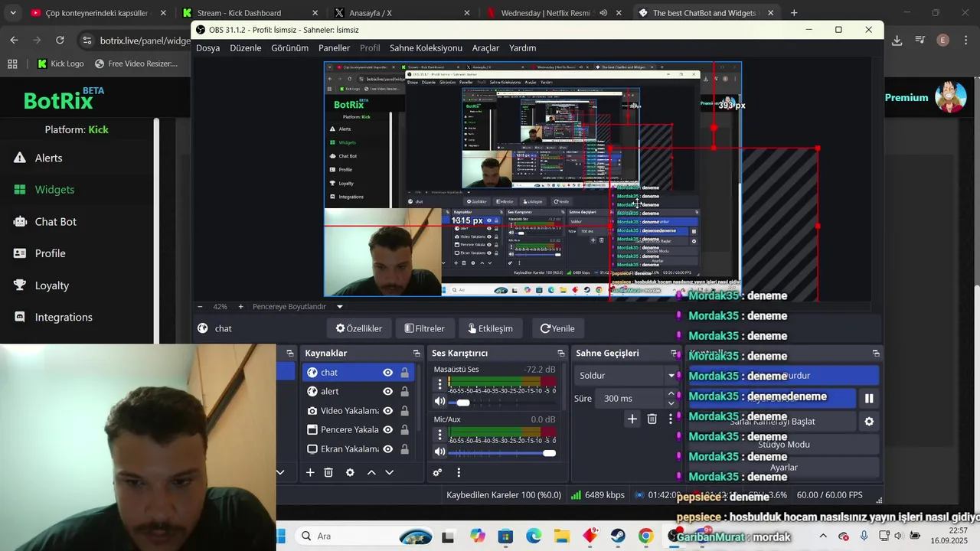The height and width of the screenshot is (551, 980).
Task: Float the Kaynaklar dock panel
Action: coord(416,353)
